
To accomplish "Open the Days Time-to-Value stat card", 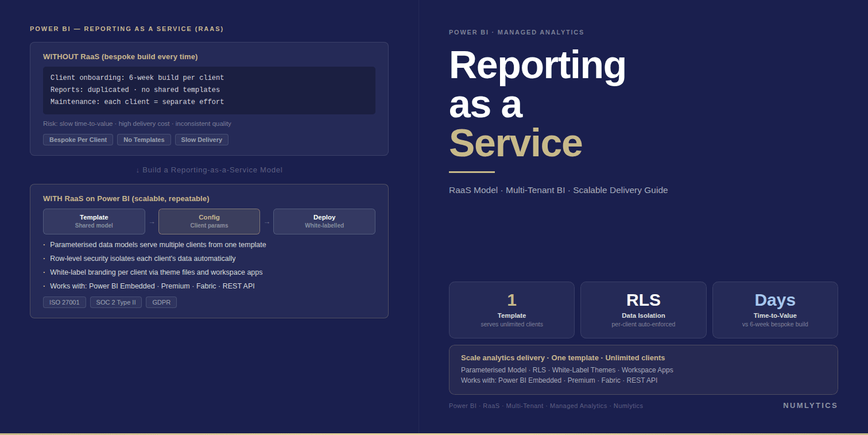I will (775, 310).
